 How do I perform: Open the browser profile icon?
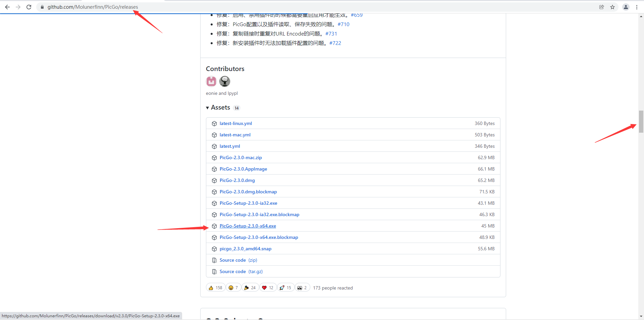[x=626, y=7]
